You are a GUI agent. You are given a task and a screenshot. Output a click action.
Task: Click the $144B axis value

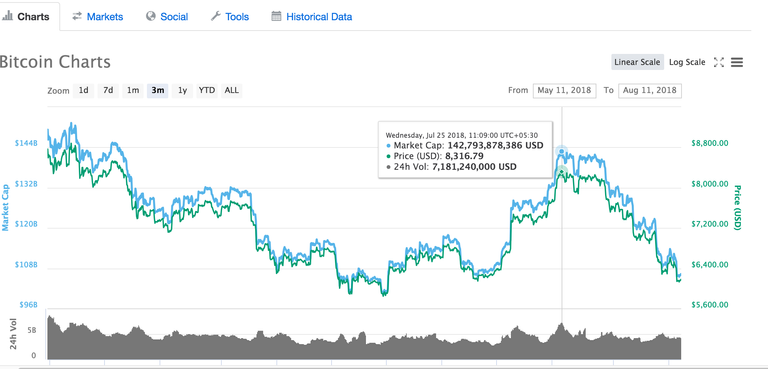[26, 144]
